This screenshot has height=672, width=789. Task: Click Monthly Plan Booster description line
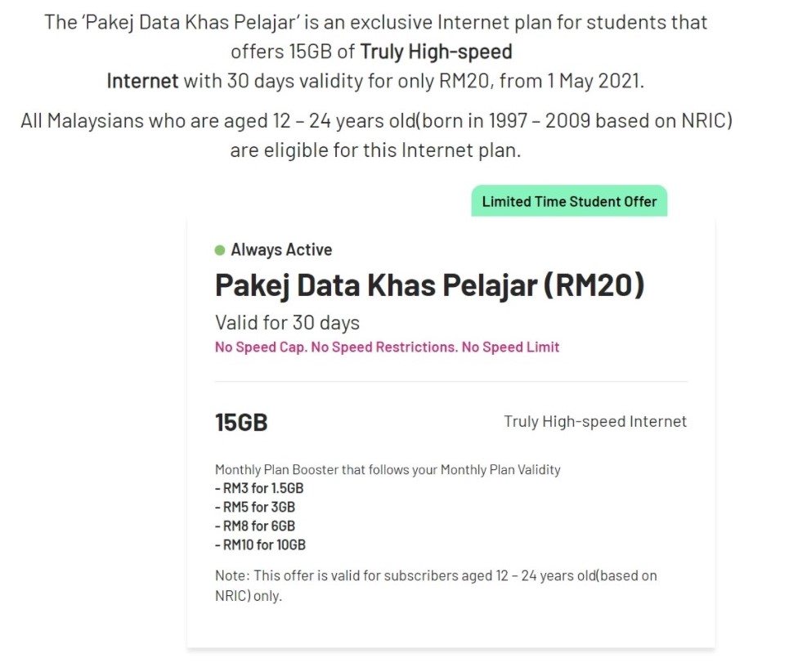point(388,469)
